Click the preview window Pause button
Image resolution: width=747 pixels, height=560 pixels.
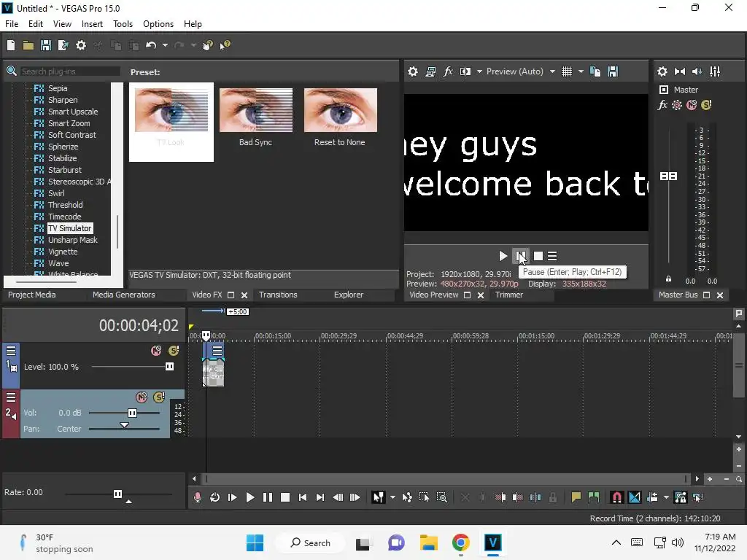[x=520, y=256]
